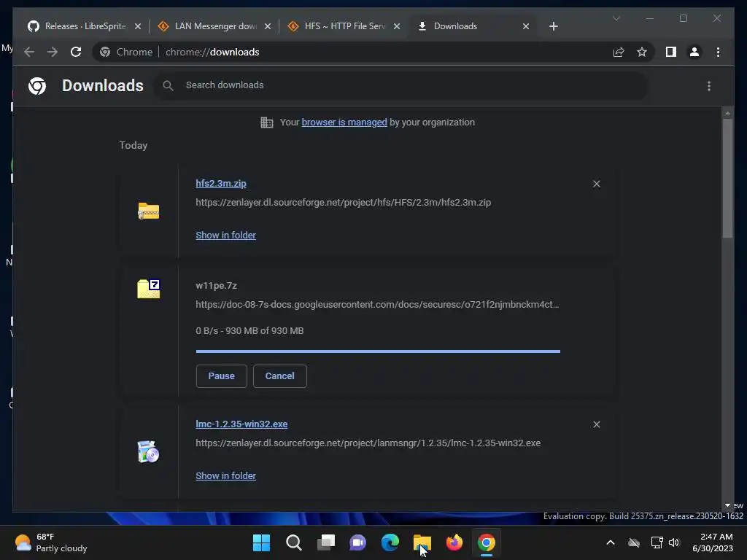Click the downloads page vertical scrollbar
The height and width of the screenshot is (560, 747).
point(727,177)
